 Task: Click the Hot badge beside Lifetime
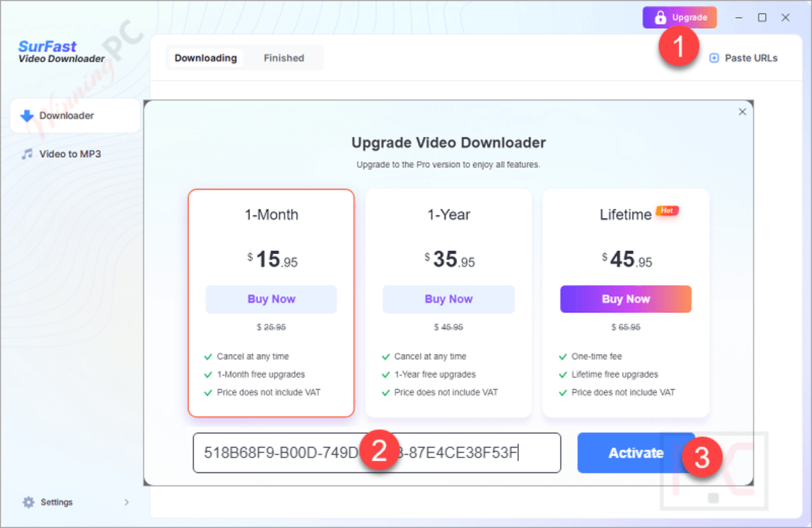[x=667, y=211]
